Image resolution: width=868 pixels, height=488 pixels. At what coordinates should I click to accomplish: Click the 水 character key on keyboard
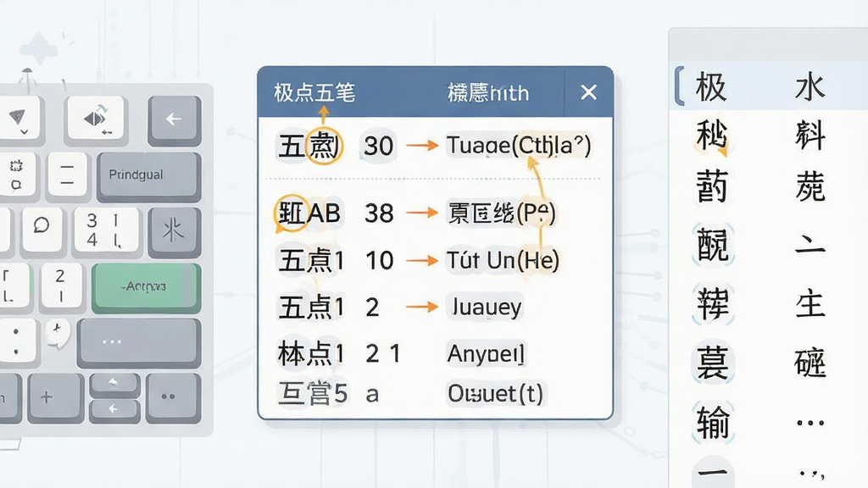tap(174, 232)
